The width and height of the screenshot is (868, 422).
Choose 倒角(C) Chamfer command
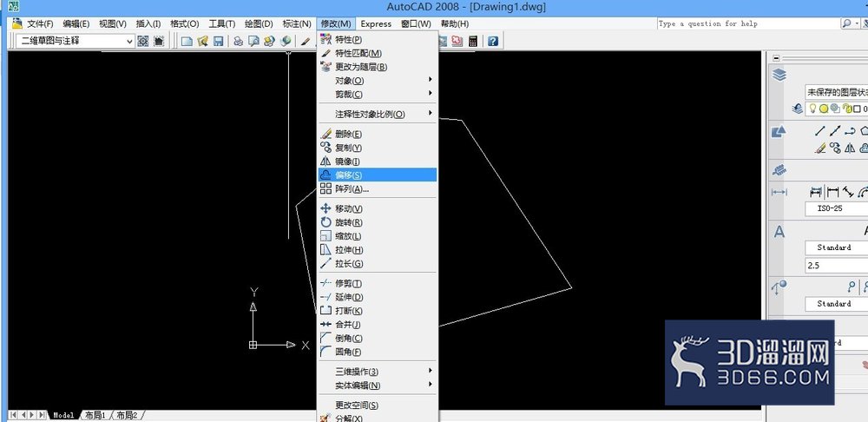378,339
